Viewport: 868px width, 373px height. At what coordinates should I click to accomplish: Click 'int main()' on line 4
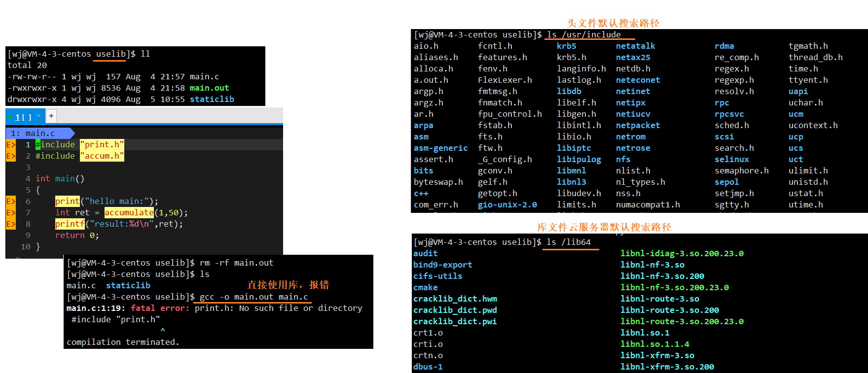(60, 178)
